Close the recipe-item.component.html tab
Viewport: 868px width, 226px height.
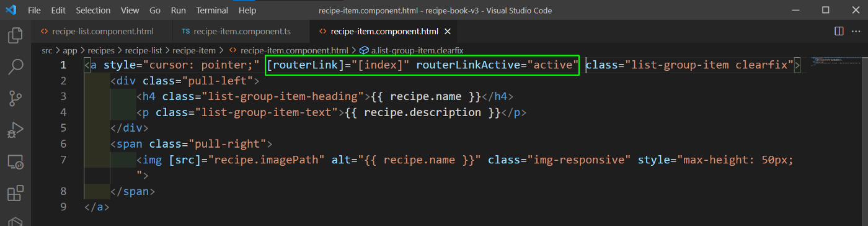pyautogui.click(x=448, y=31)
